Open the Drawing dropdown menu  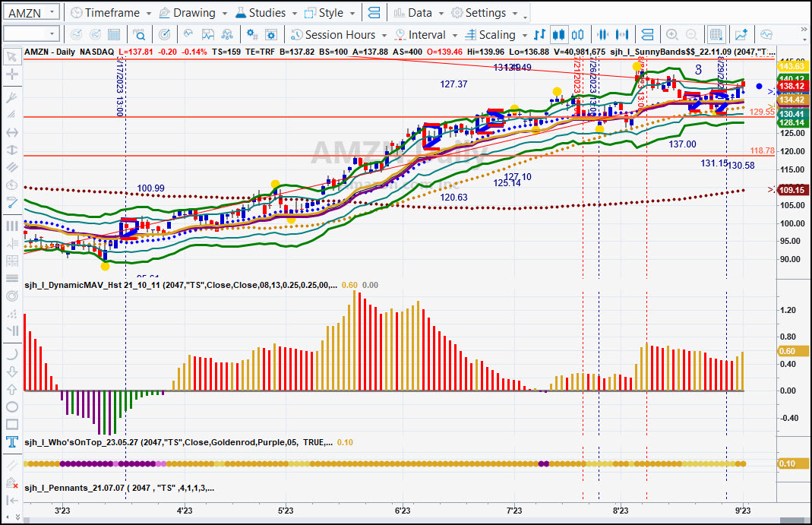click(x=193, y=12)
